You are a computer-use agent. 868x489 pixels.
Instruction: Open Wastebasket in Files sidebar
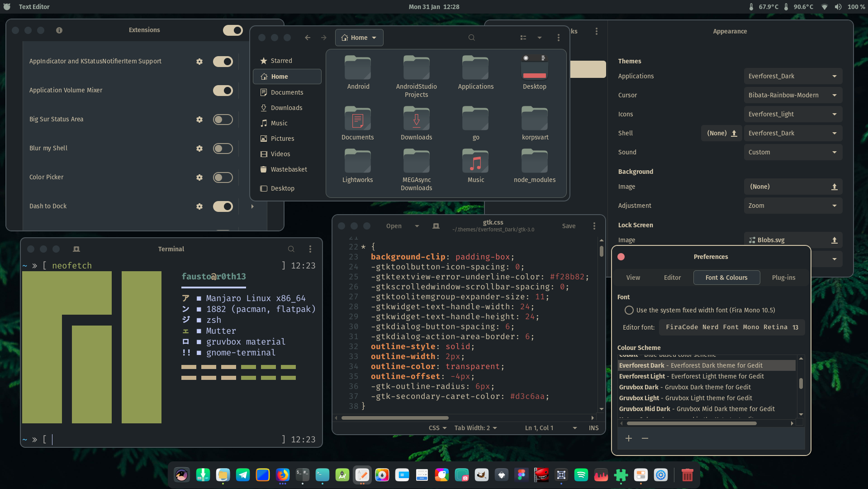click(x=287, y=169)
